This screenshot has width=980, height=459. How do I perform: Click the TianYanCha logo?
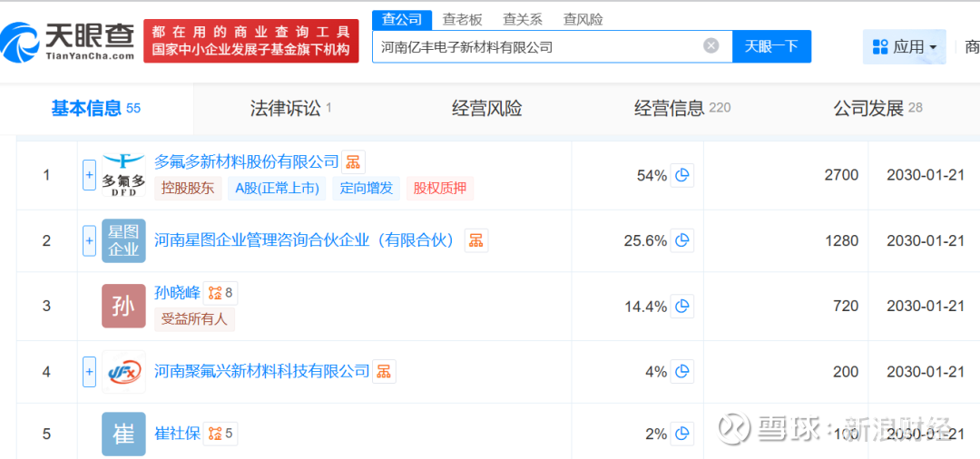[x=68, y=37]
